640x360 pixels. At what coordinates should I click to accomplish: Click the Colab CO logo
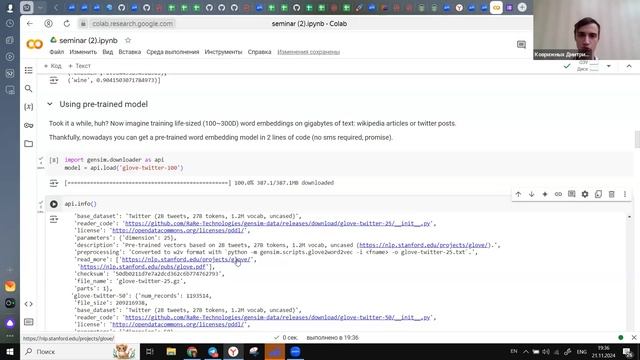(34, 44)
